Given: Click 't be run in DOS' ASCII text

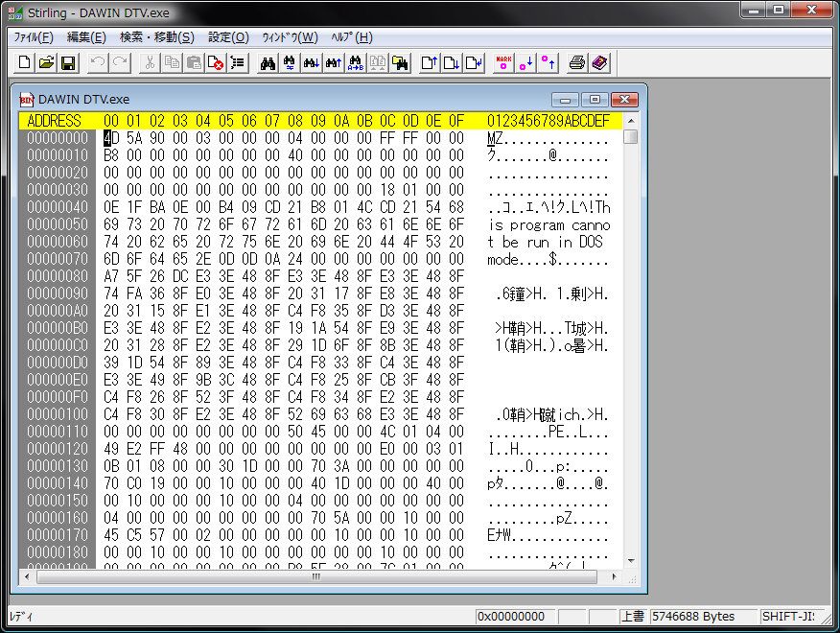Looking at the screenshot, I should (x=546, y=242).
